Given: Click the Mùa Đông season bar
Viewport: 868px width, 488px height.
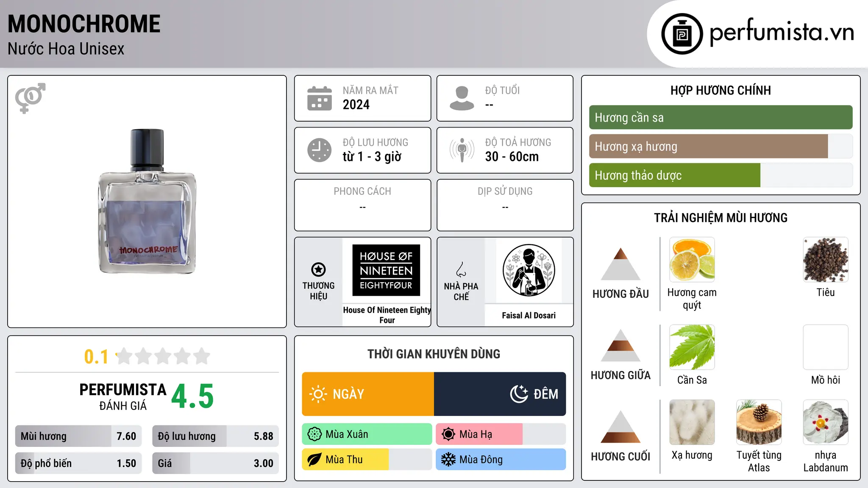Looking at the screenshot, I should pos(501,460).
